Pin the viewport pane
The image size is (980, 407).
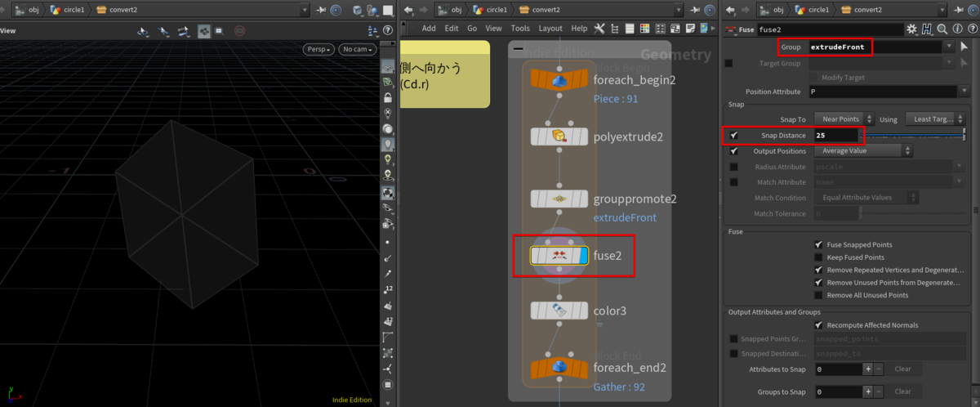323,10
